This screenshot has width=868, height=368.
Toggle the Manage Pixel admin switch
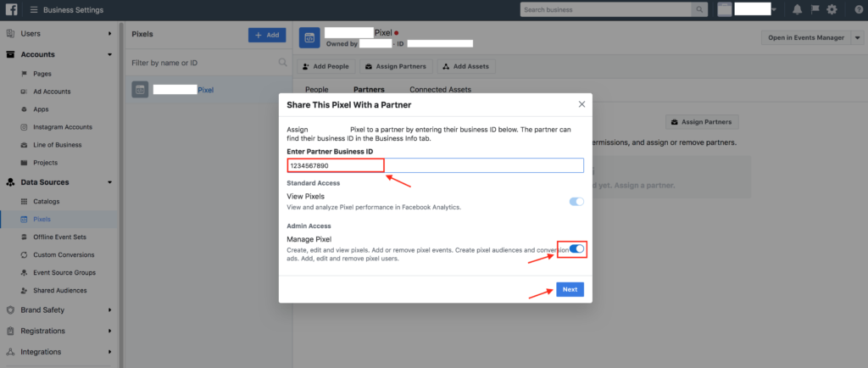tap(577, 248)
